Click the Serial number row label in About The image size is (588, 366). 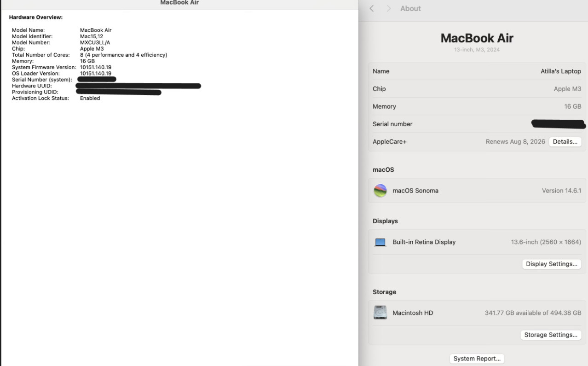[392, 124]
